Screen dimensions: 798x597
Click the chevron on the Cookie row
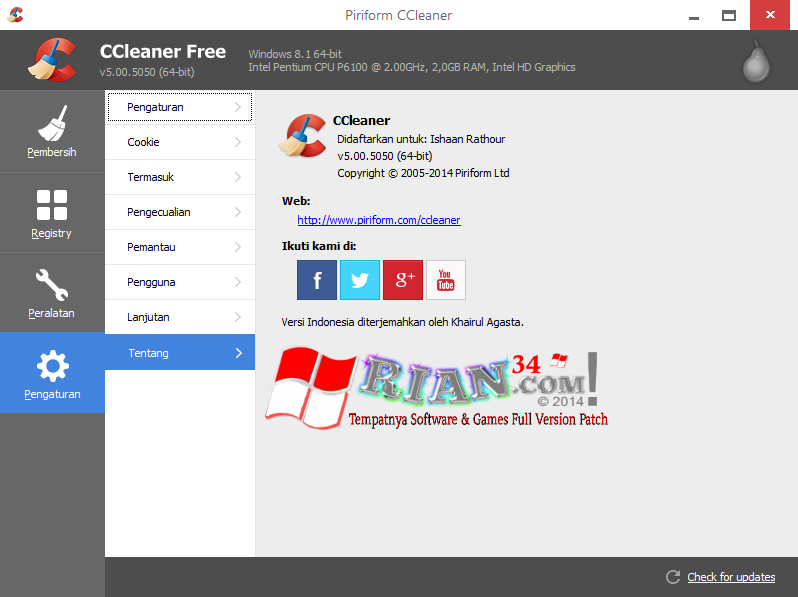tap(238, 142)
